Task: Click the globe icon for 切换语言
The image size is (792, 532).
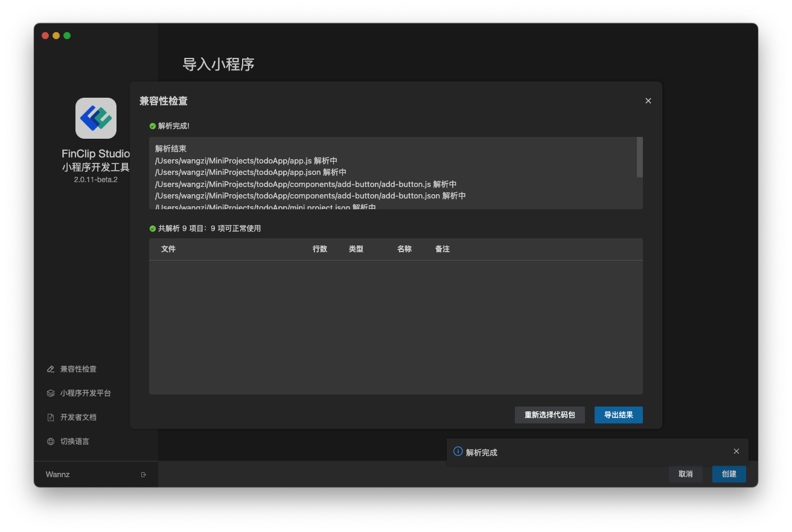Action: (x=50, y=441)
